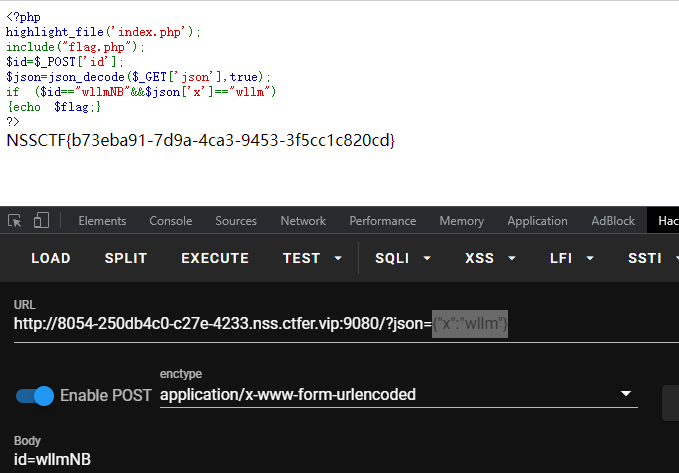Click the SPLIT button
The width and height of the screenshot is (679, 473).
126,258
